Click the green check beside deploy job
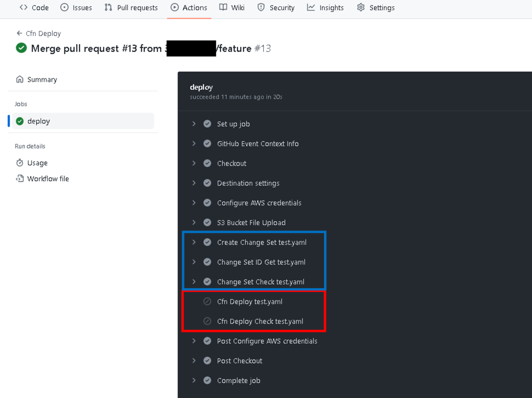Image resolution: width=532 pixels, height=398 pixels. click(x=19, y=121)
